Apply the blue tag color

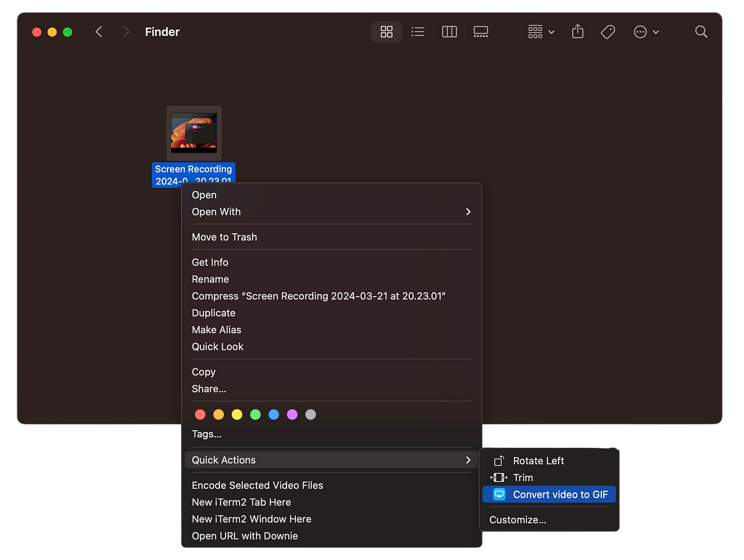point(274,414)
